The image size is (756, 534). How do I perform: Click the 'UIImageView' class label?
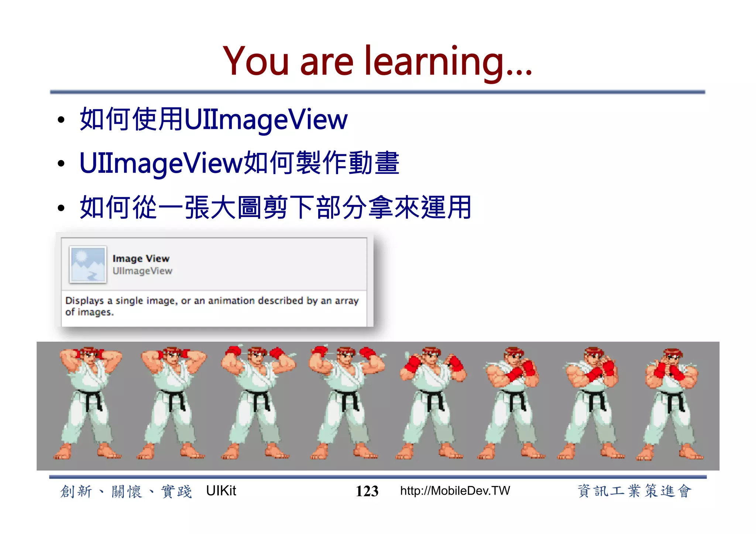point(142,271)
